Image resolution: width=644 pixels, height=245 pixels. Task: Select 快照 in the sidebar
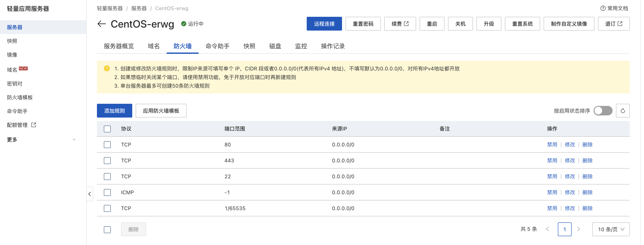pyautogui.click(x=43, y=41)
